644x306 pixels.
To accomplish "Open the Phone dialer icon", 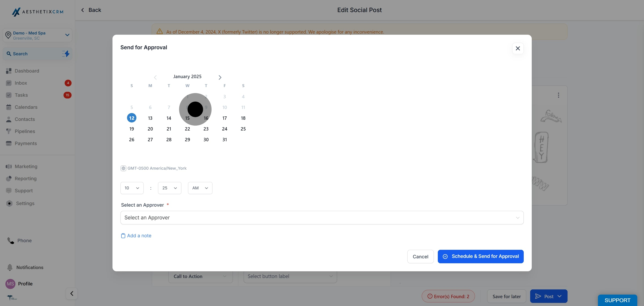I will coord(11,240).
